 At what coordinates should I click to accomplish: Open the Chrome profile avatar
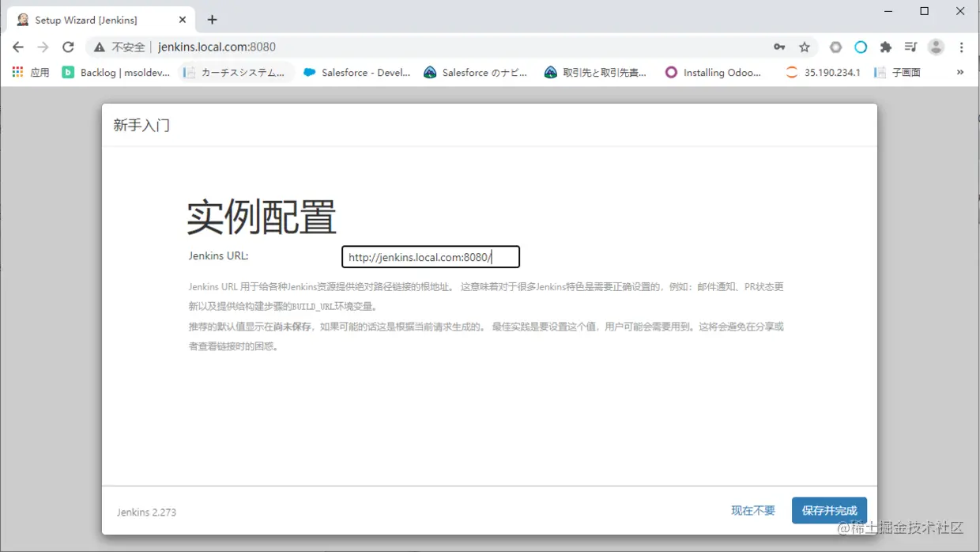(936, 47)
